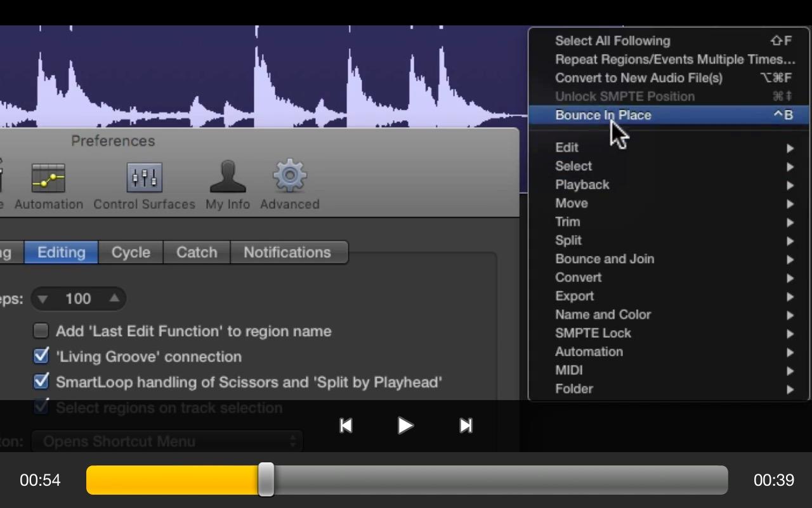Skip to next video with forward icon
This screenshot has width=812, height=508.
[466, 425]
